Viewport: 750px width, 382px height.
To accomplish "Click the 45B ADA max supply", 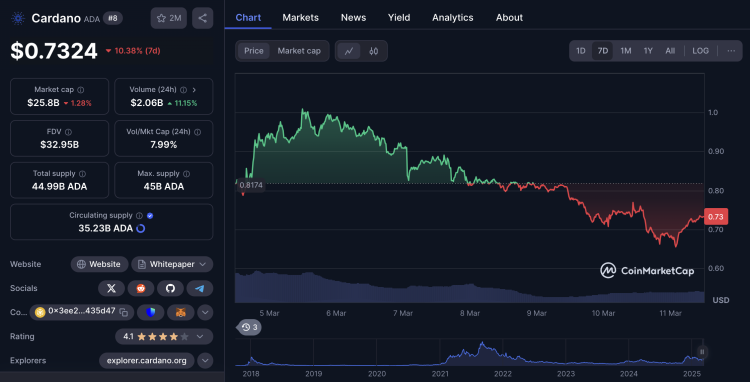I will pyautogui.click(x=164, y=187).
